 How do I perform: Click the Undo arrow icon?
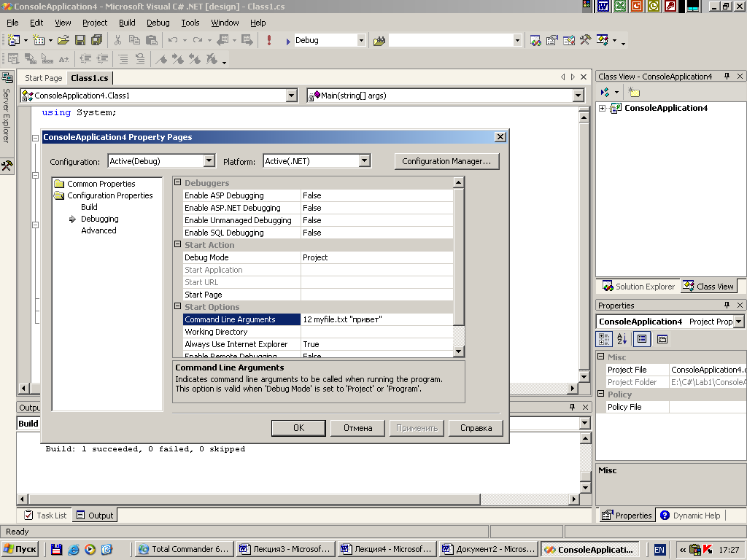click(x=173, y=41)
